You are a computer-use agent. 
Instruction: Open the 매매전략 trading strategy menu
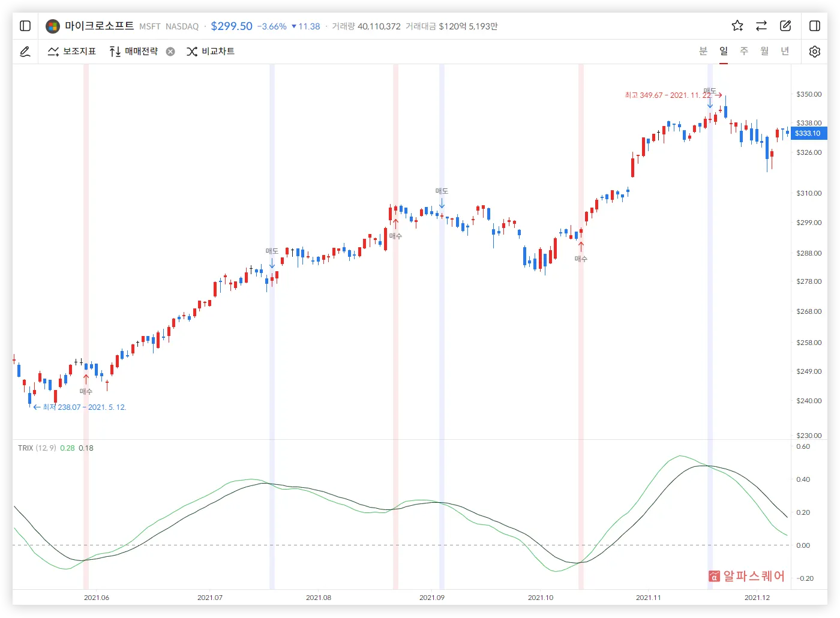click(x=133, y=52)
